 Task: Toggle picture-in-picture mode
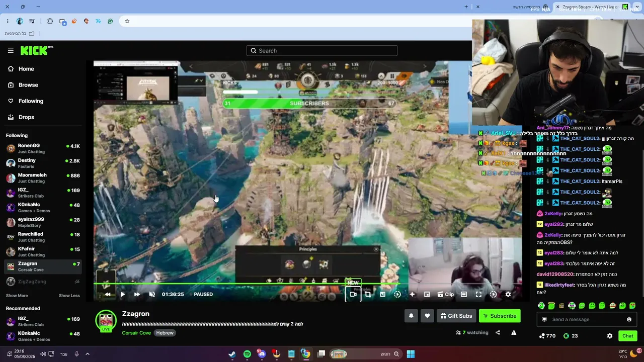pos(427,294)
